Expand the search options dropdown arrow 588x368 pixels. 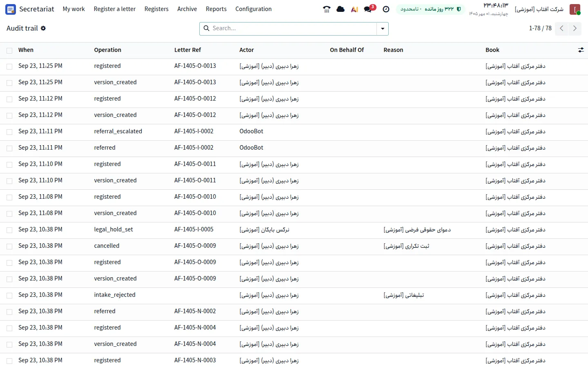(383, 29)
